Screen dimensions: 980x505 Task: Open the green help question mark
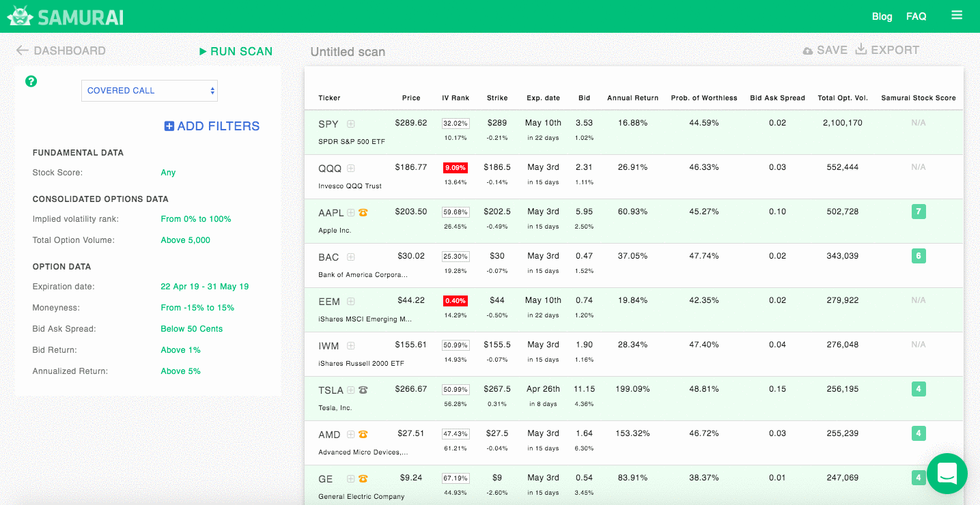coord(31,81)
